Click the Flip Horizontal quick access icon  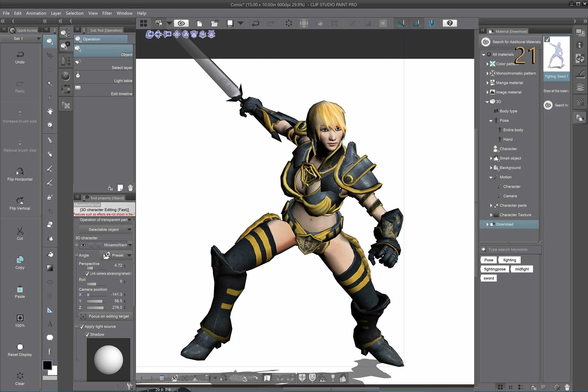point(20,172)
